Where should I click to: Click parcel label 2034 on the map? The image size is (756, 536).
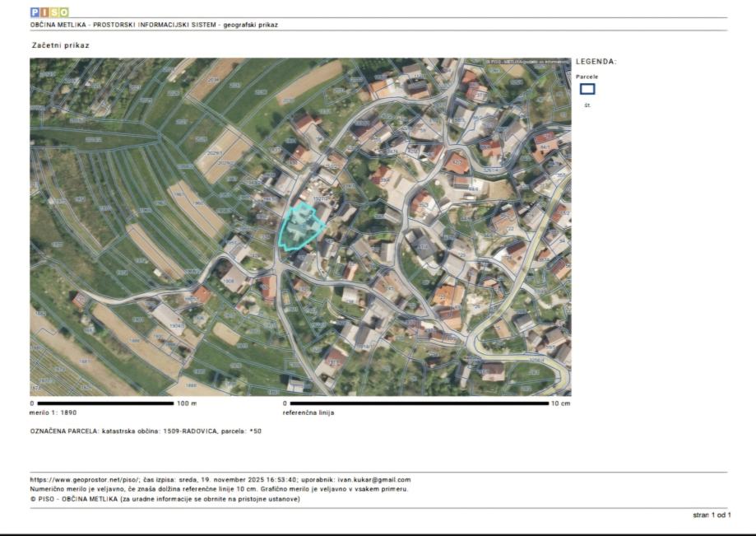[x=213, y=80]
